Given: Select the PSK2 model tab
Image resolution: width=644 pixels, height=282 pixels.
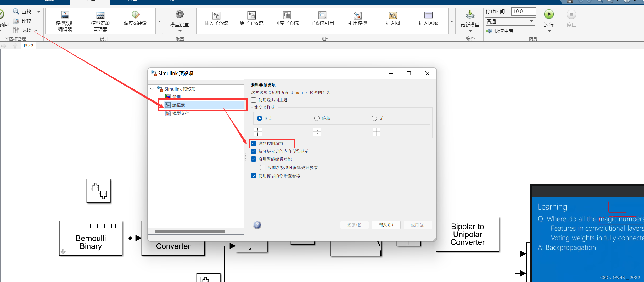Looking at the screenshot, I should tap(29, 46).
